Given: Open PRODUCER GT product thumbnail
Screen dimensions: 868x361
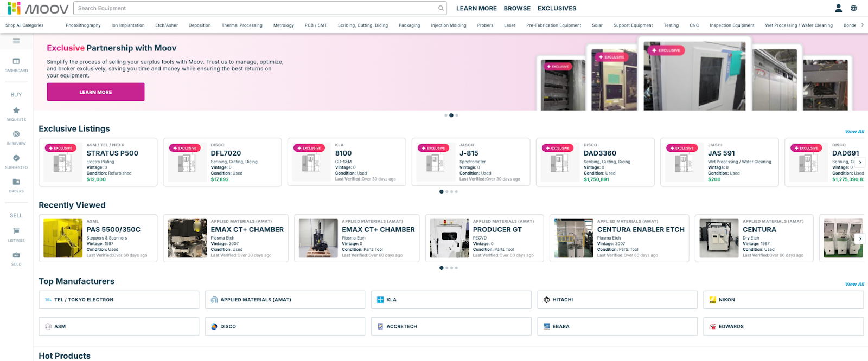Looking at the screenshot, I should 449,238.
